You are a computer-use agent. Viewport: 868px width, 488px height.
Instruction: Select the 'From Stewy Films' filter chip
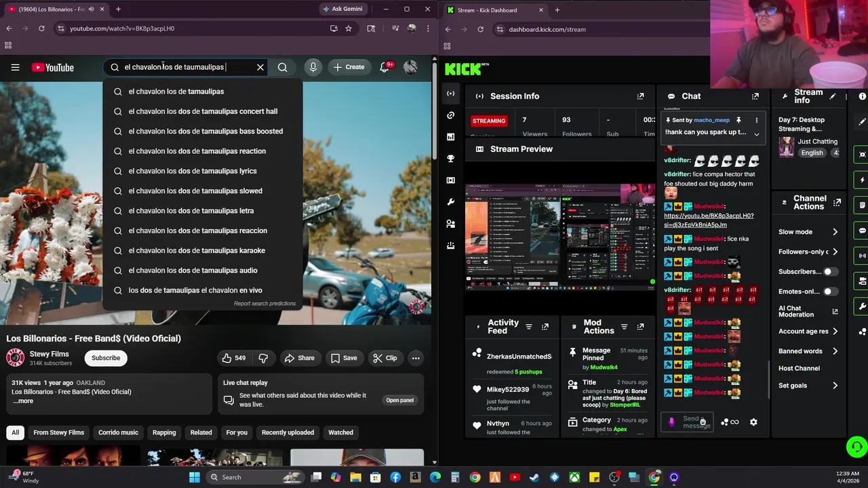(59, 432)
